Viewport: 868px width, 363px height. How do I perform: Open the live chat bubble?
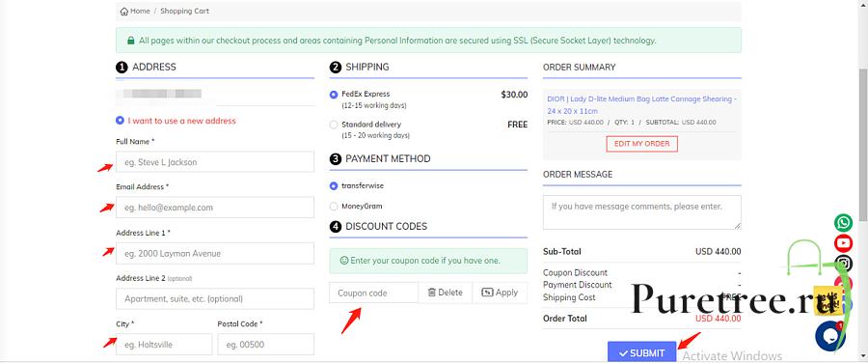[829, 335]
